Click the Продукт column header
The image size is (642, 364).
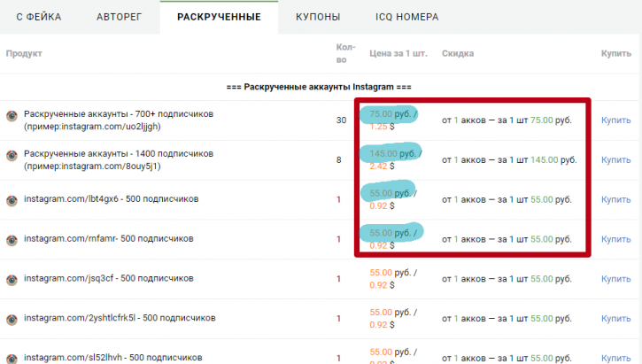[x=24, y=54]
